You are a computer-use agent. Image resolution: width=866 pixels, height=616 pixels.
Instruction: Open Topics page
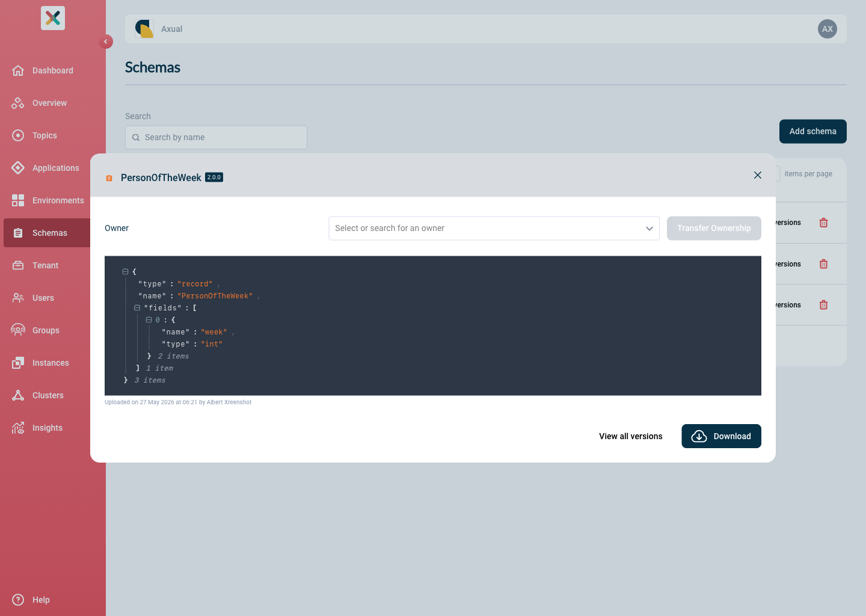pos(45,135)
